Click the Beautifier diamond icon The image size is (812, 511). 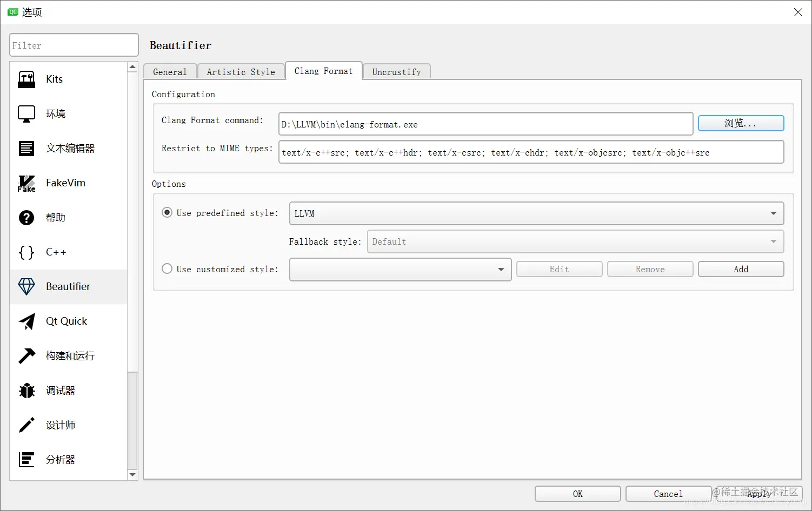[x=26, y=287]
